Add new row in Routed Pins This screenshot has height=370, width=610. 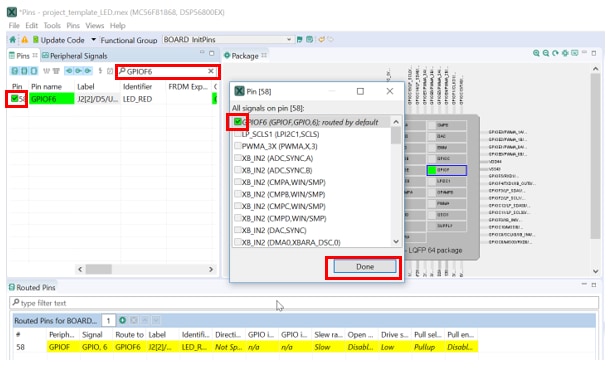coord(123,320)
